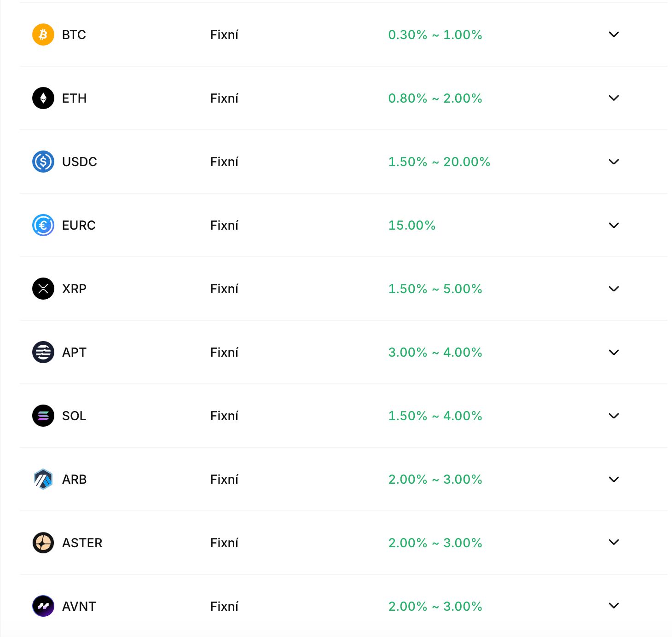Click the BTC Bitcoin coin icon

pos(43,34)
